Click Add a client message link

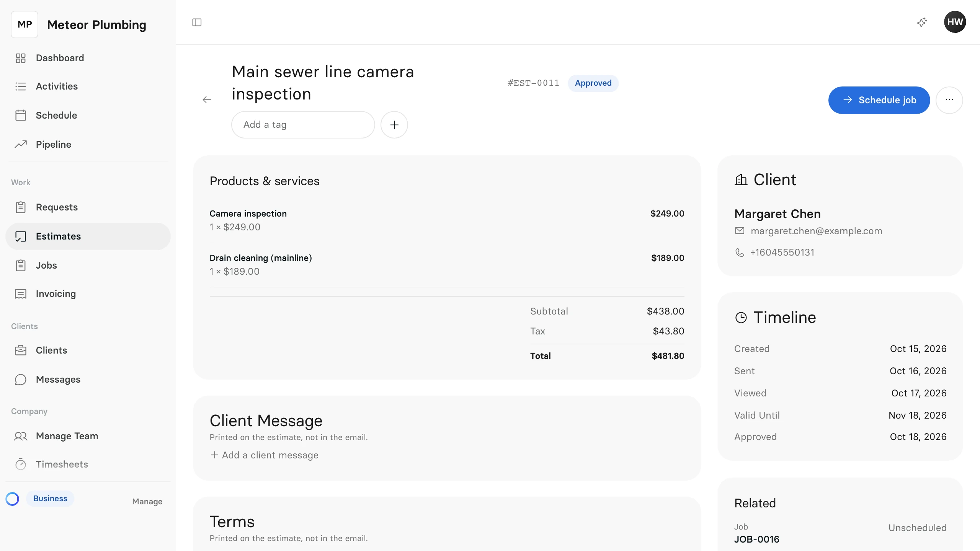(265, 455)
